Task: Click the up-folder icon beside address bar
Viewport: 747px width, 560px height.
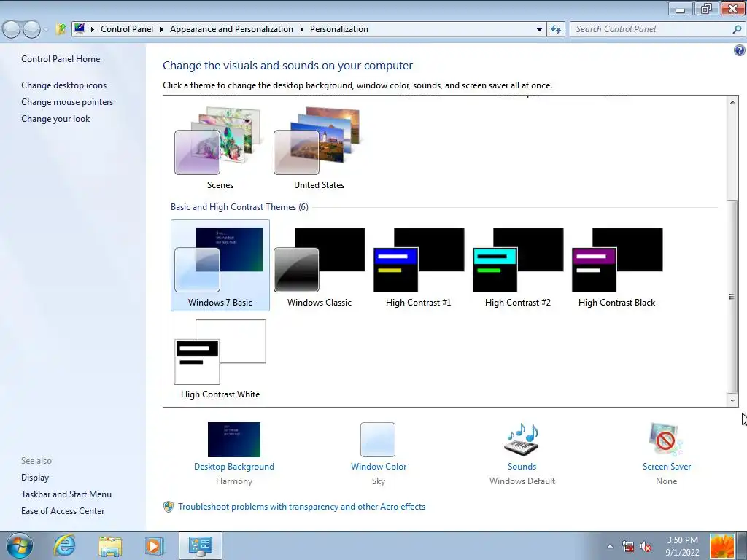Action: coord(61,29)
